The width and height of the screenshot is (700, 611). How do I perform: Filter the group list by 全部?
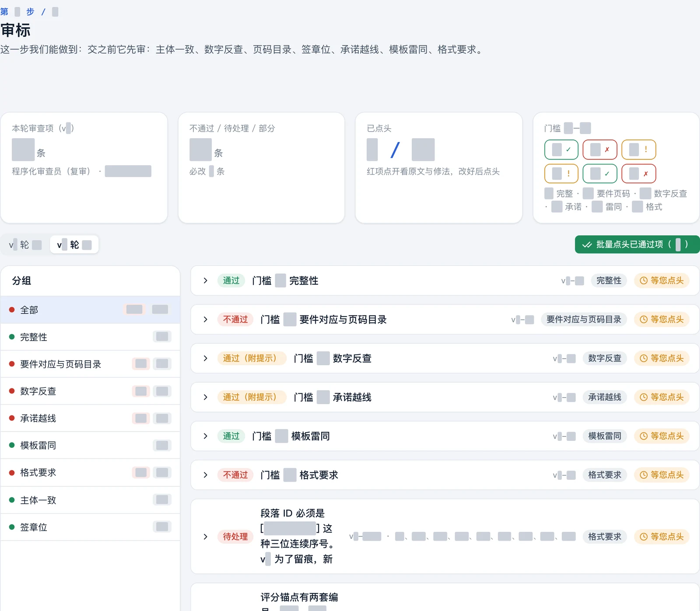coord(90,310)
